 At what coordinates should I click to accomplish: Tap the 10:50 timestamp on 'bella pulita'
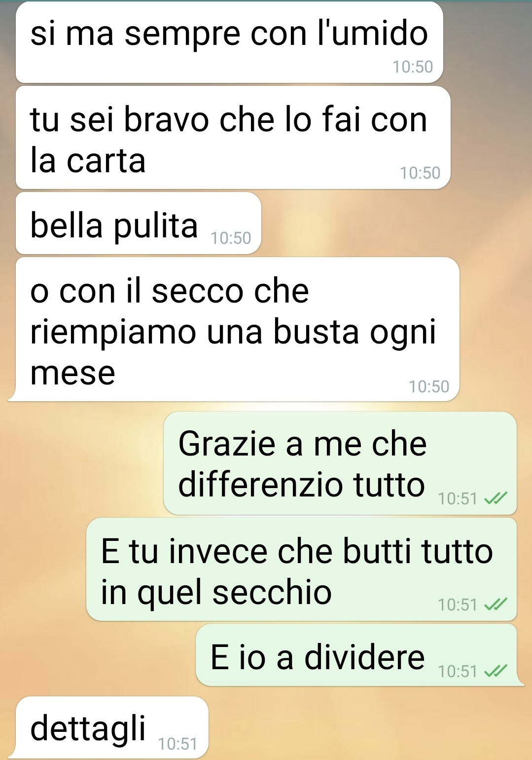(x=231, y=238)
